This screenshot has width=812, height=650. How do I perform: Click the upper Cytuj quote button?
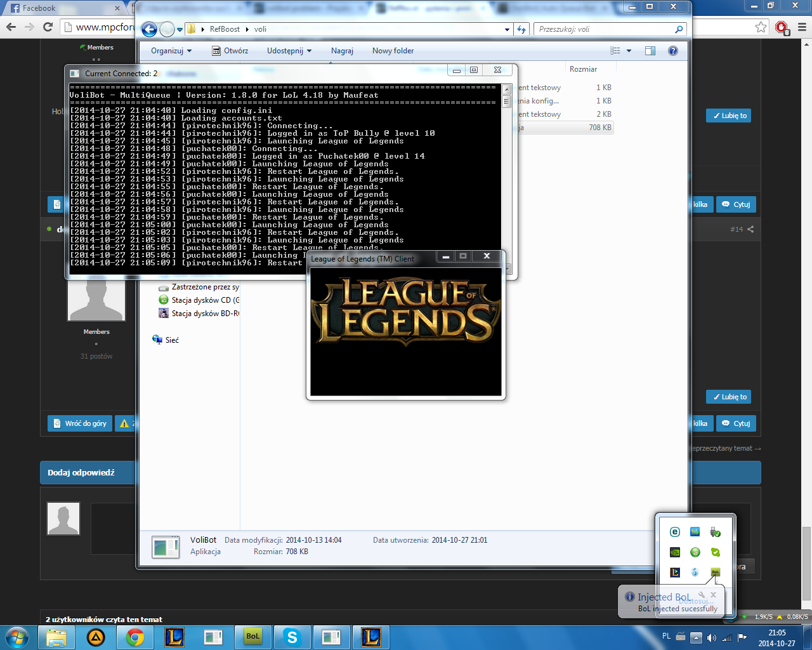[x=736, y=204]
